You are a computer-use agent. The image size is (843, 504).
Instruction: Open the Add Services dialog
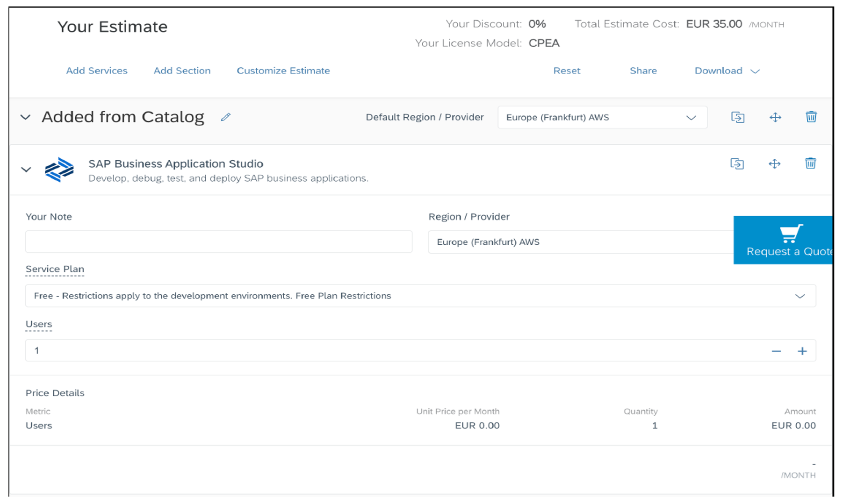click(x=97, y=71)
